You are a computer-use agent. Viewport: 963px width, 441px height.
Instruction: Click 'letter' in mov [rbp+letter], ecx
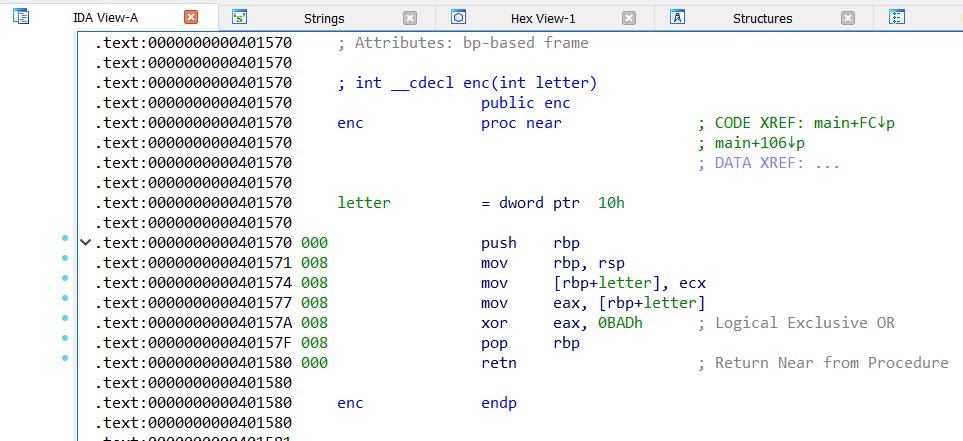coord(625,283)
